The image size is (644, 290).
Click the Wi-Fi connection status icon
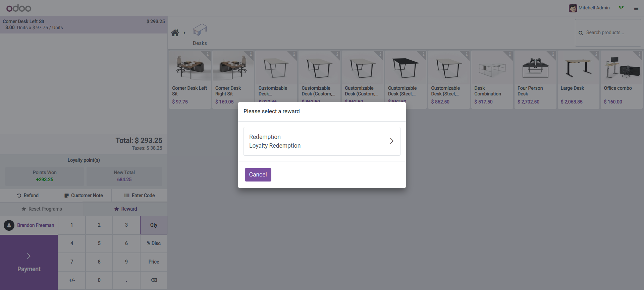pyautogui.click(x=621, y=8)
